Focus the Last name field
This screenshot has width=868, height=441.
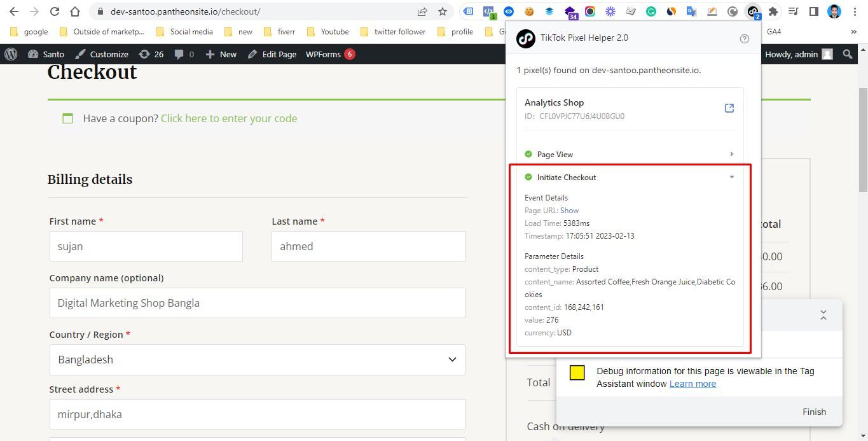(x=368, y=246)
